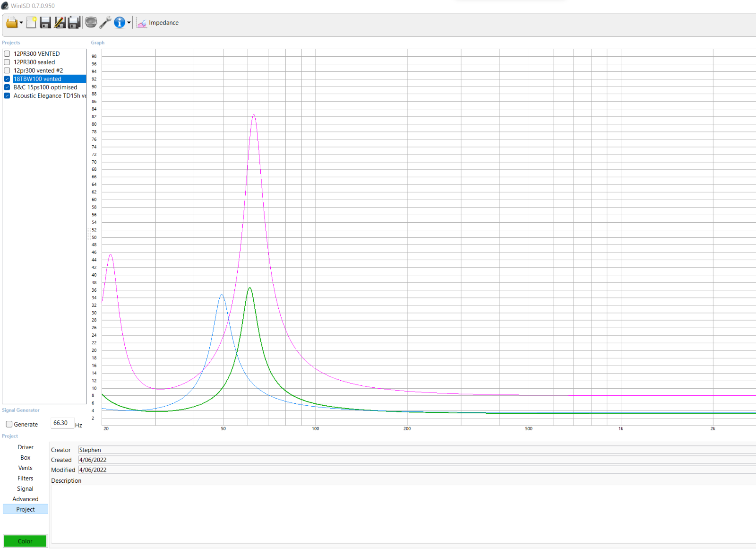Click the panel splitter grip beside the graph

pos(89,234)
